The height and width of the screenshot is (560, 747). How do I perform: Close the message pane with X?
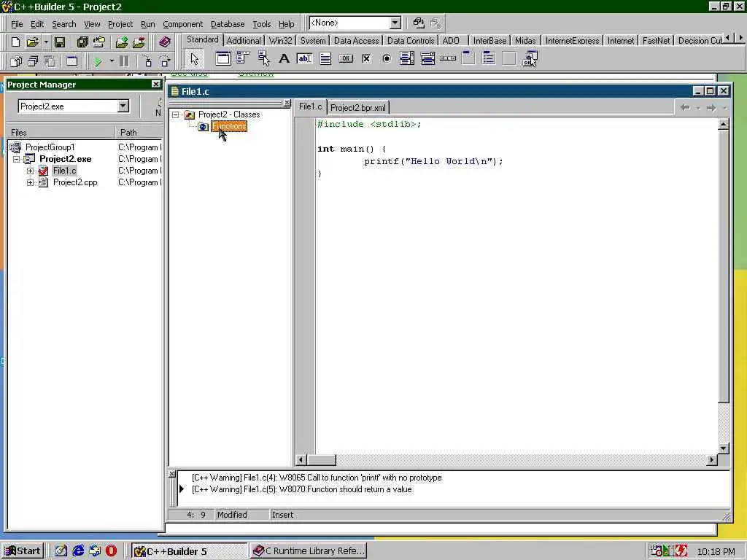pos(172,474)
